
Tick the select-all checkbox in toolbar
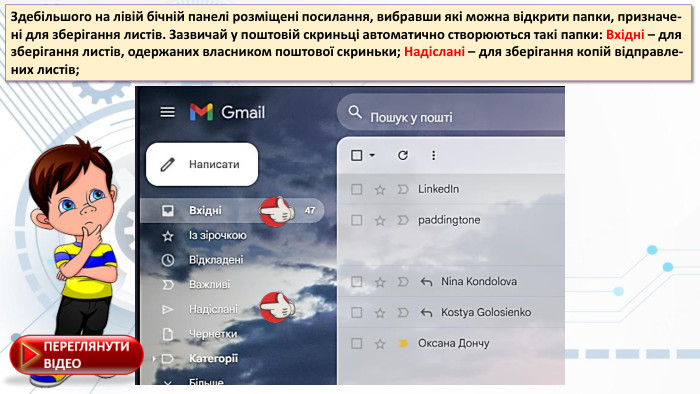(x=356, y=155)
